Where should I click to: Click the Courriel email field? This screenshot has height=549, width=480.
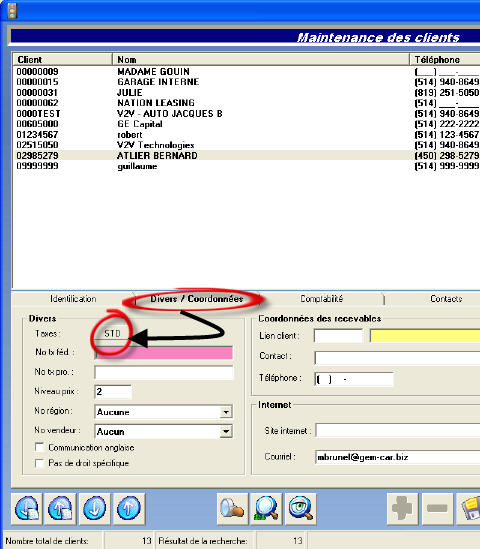[x=397, y=457]
